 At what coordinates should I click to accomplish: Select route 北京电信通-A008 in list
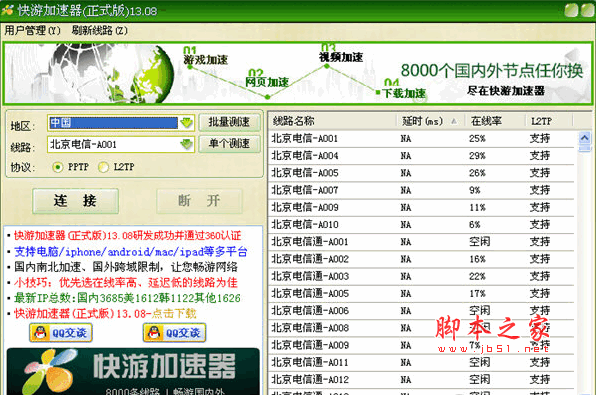click(421, 328)
